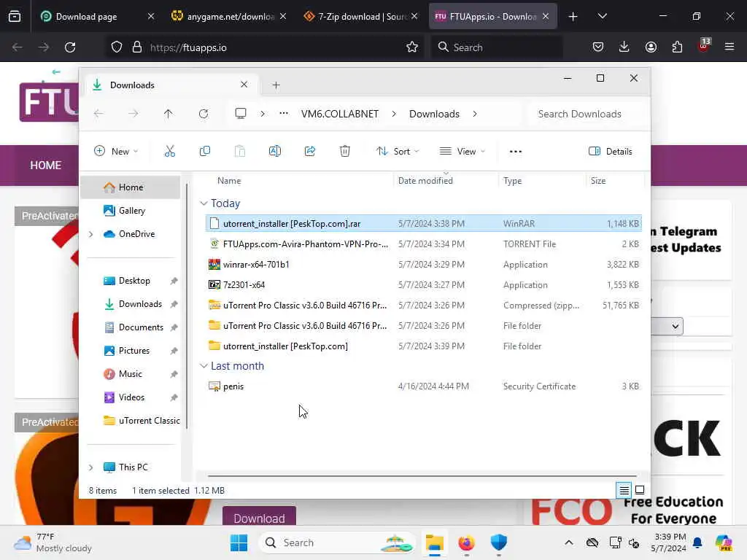Click taskbar Search box
This screenshot has height=560, width=747.
click(337, 542)
